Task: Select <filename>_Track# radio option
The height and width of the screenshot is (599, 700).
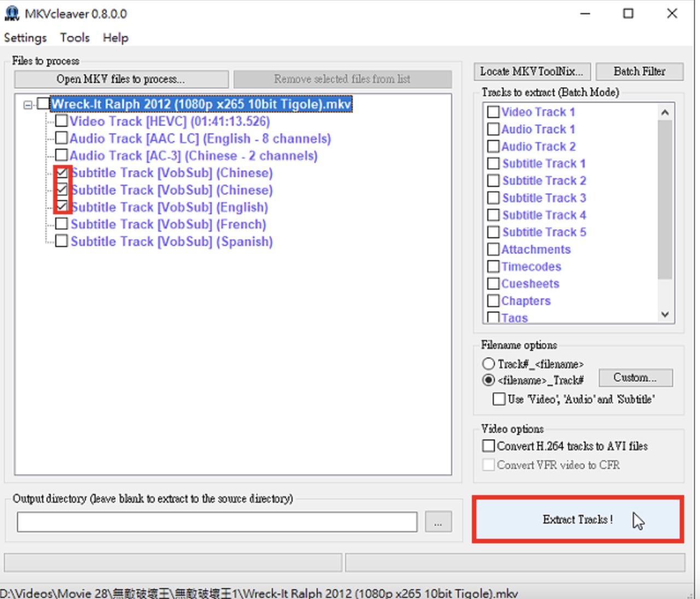Action: (488, 380)
